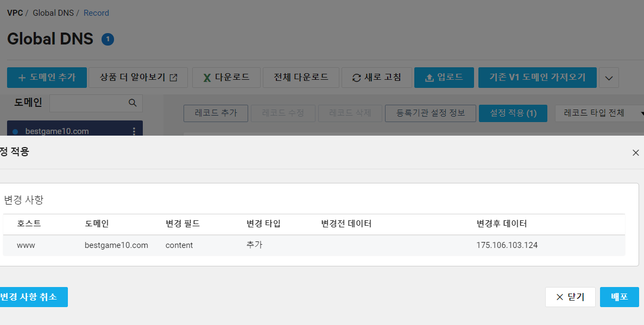The image size is (644, 325).
Task: Click the 설정 적용 (1) toolbar button
Action: pos(513,113)
